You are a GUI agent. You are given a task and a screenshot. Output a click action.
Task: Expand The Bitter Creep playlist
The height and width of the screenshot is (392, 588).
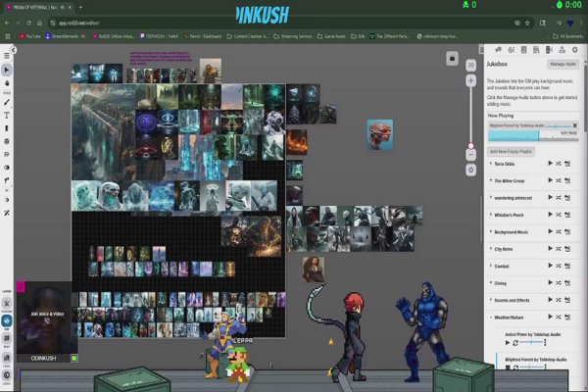(491, 180)
